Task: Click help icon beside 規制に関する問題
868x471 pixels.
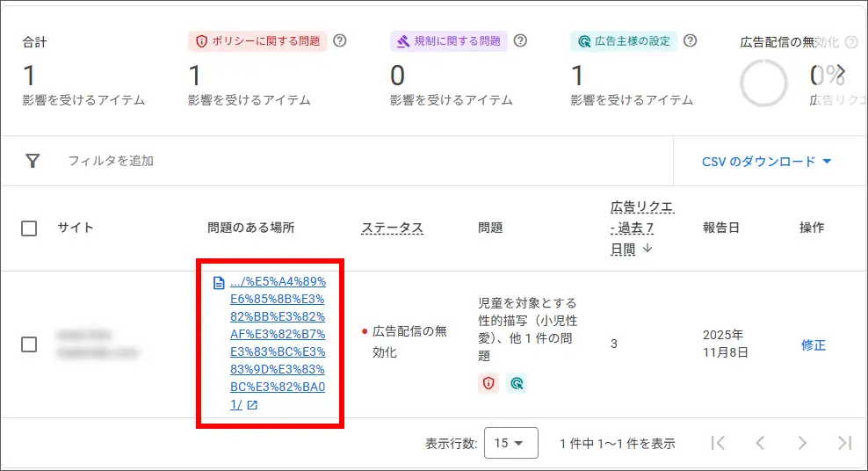Action: coord(520,40)
